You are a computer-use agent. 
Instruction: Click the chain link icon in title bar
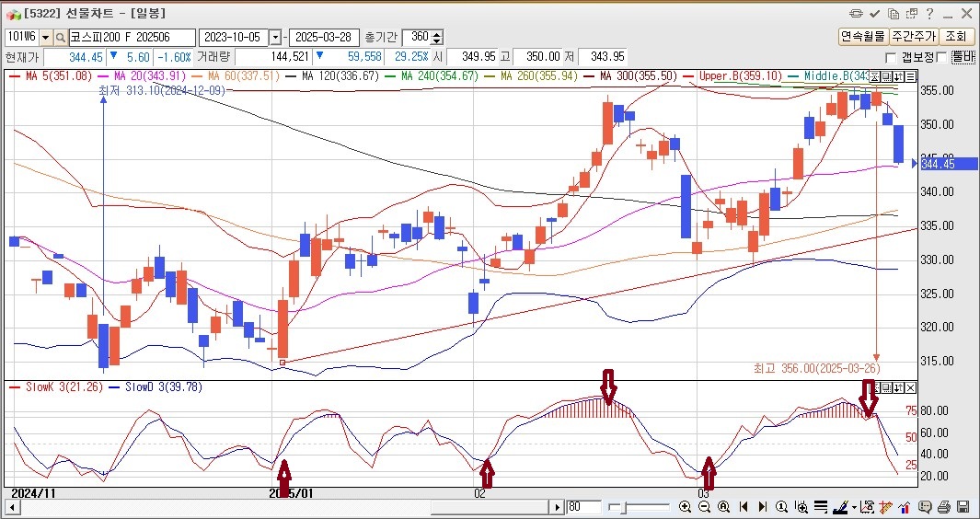pyautogui.click(x=857, y=13)
